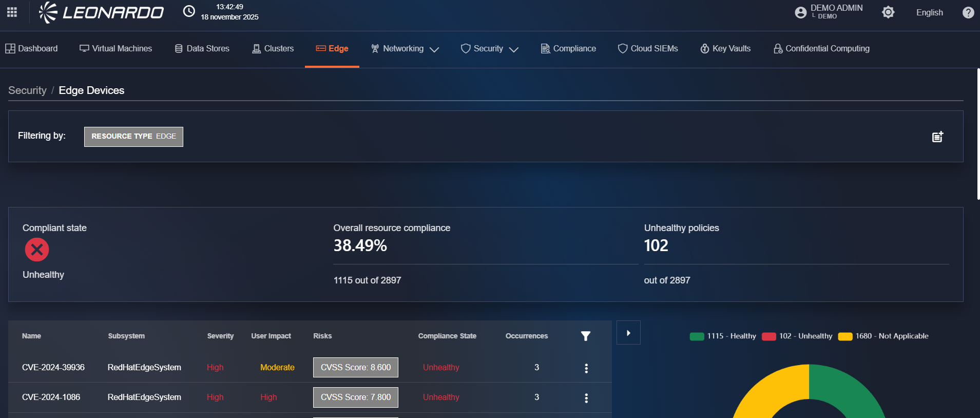Screen dimensions: 980x418
Task: Toggle the Not Applicable legend series
Action: pos(883,336)
